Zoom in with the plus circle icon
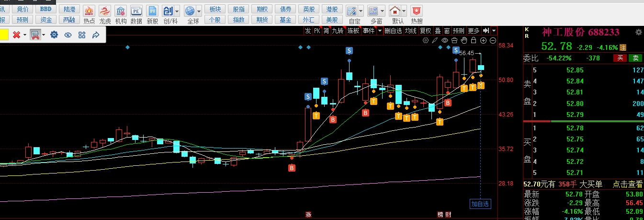The width and height of the screenshot is (644, 220). coord(483,40)
